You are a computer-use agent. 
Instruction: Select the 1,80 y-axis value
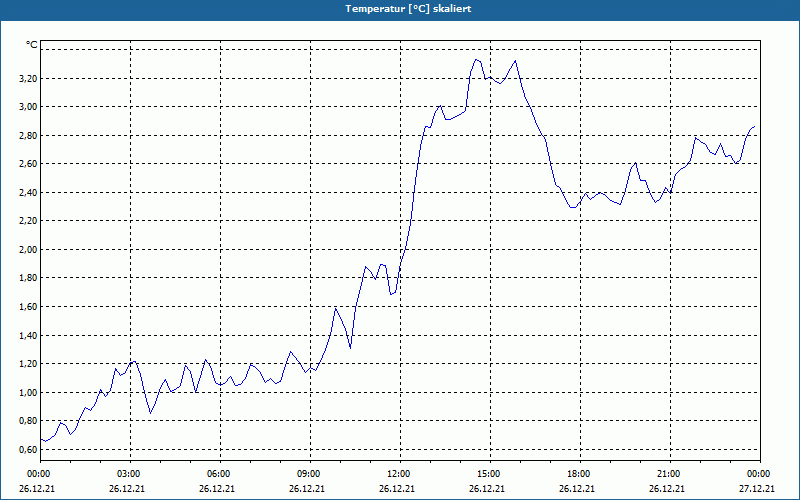(x=29, y=278)
